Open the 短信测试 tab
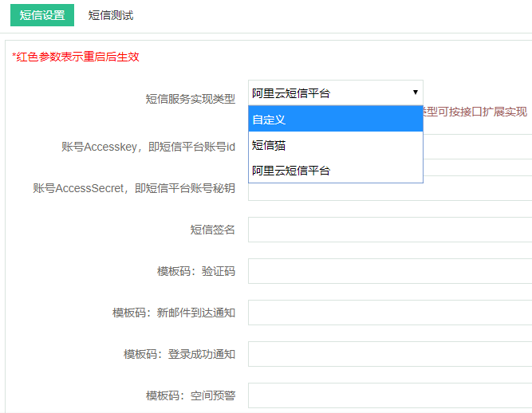Viewport: 532px width, 413px height. pos(111,15)
